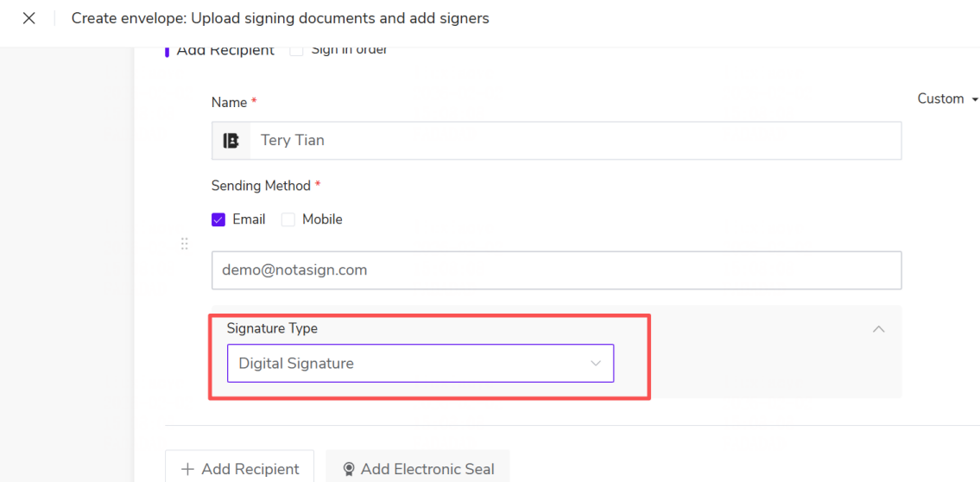Click the demo@notasign.com email field
The width and height of the screenshot is (980, 482).
click(556, 270)
